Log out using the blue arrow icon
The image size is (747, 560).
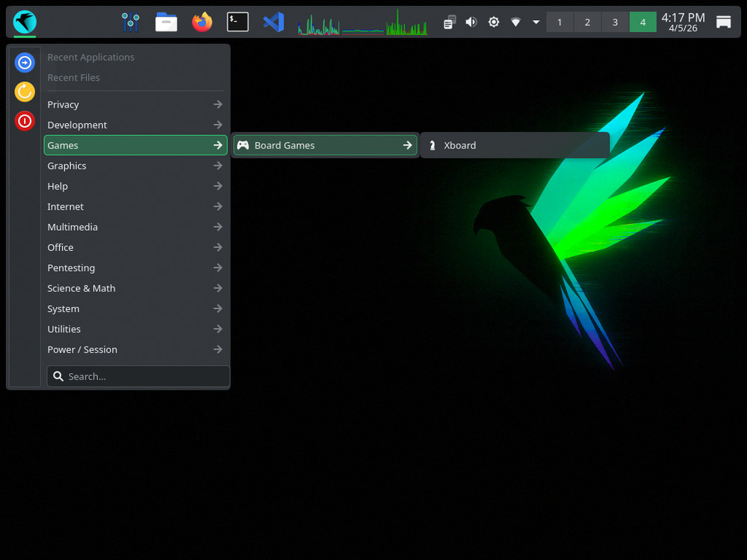24,62
